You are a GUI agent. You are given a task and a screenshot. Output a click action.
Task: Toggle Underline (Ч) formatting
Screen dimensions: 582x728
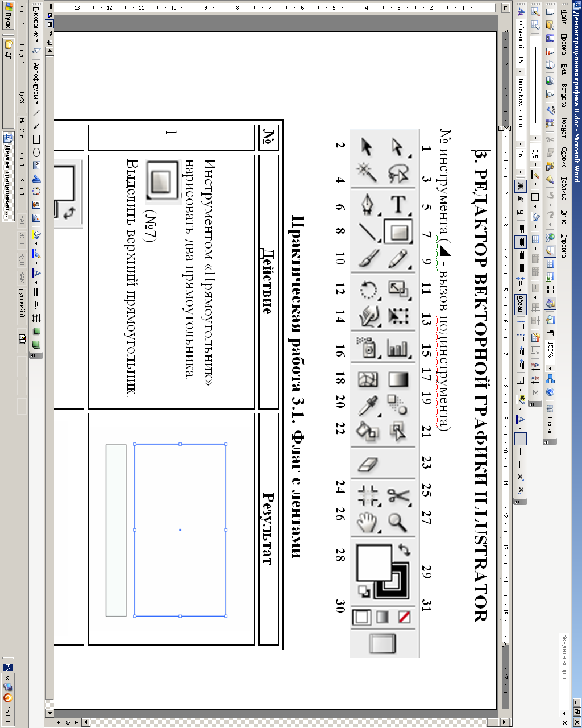pos(521,212)
